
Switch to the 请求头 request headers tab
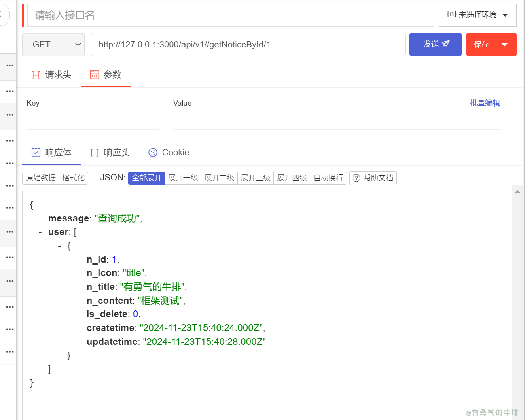tap(51, 75)
